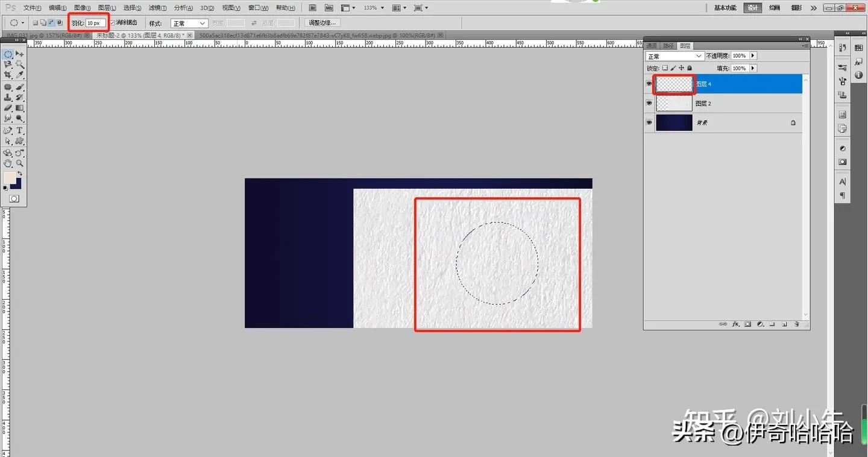
Task: Select the Crop tool
Action: [8, 74]
